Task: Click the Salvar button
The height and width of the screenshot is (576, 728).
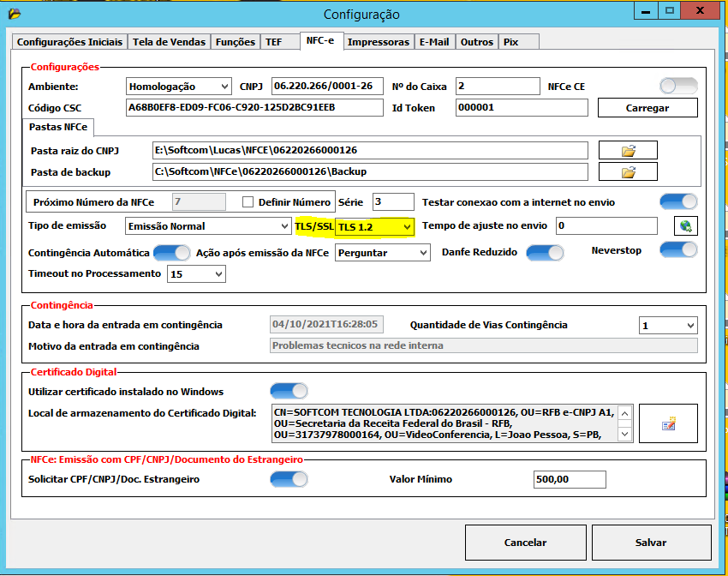Action: tap(651, 543)
